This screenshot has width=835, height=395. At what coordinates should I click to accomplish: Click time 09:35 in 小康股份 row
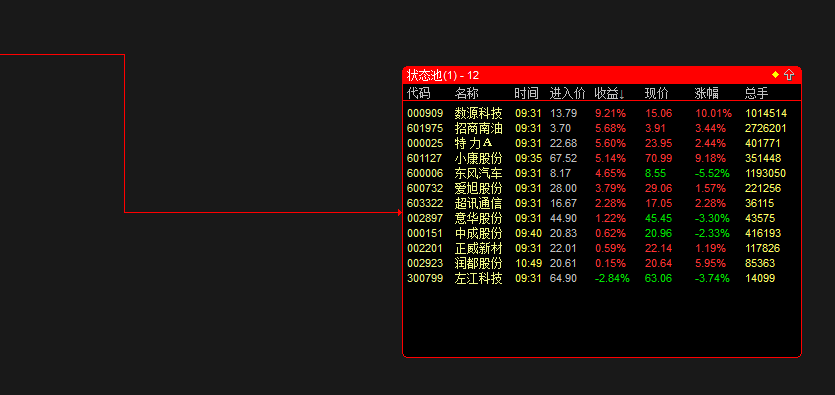tap(528, 158)
